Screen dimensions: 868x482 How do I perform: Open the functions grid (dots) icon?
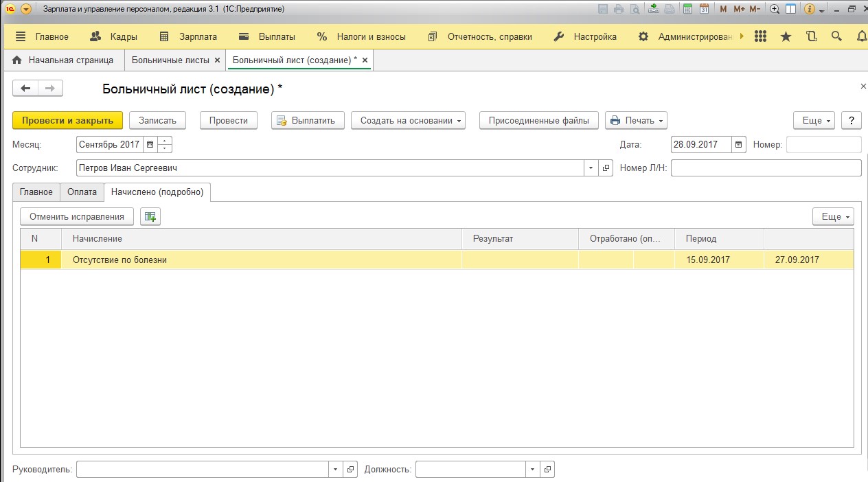760,36
